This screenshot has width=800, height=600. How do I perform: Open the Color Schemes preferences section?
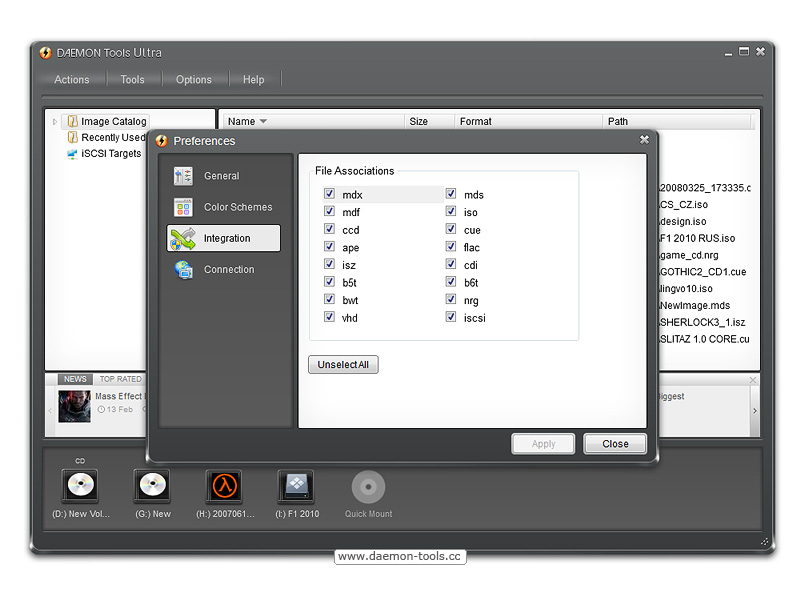click(x=223, y=207)
